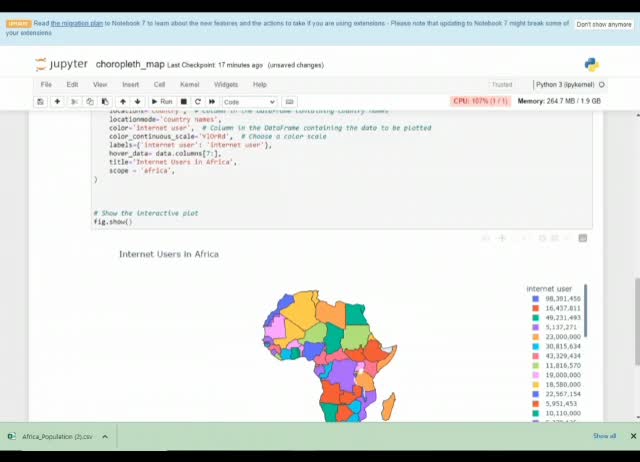The width and height of the screenshot is (640, 462).
Task: Open the Widgets menu
Action: [226, 84]
